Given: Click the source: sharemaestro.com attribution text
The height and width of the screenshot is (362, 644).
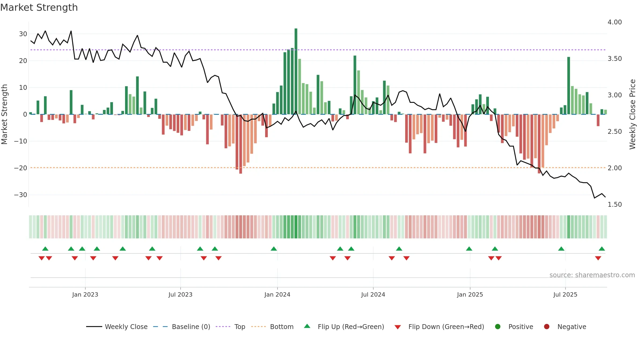Looking at the screenshot, I should click(592, 275).
